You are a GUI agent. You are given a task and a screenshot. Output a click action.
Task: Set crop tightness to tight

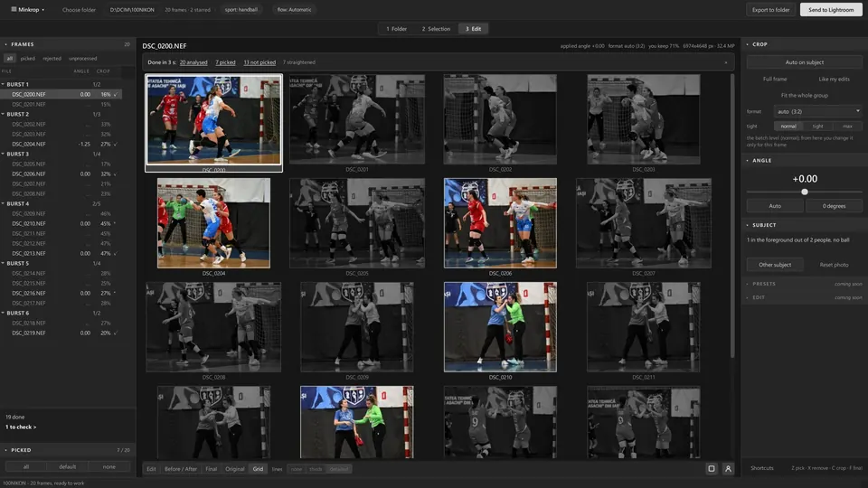817,127
